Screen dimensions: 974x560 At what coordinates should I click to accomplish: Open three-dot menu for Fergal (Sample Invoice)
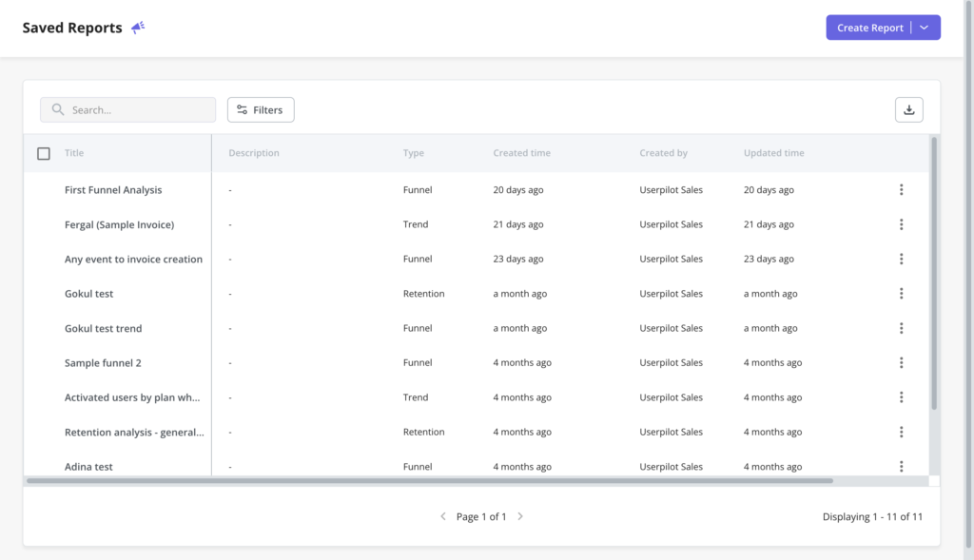coord(901,224)
